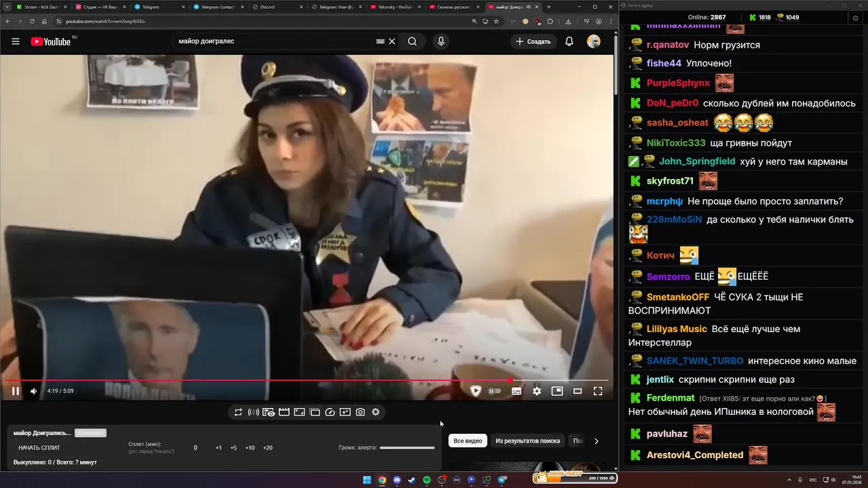Turn on the subtitles button
Image resolution: width=868 pixels, height=488 pixels.
pyautogui.click(x=516, y=391)
